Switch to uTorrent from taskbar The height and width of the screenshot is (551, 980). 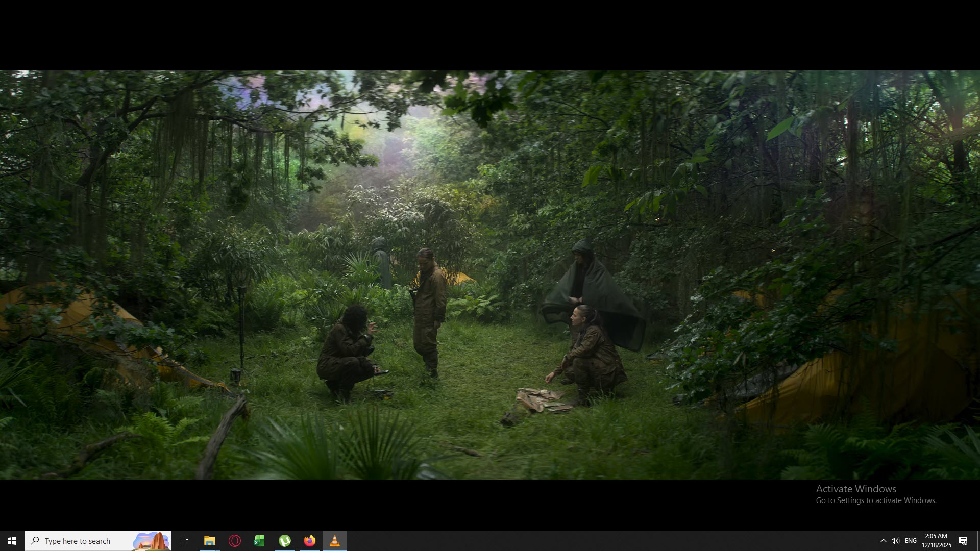(x=285, y=541)
